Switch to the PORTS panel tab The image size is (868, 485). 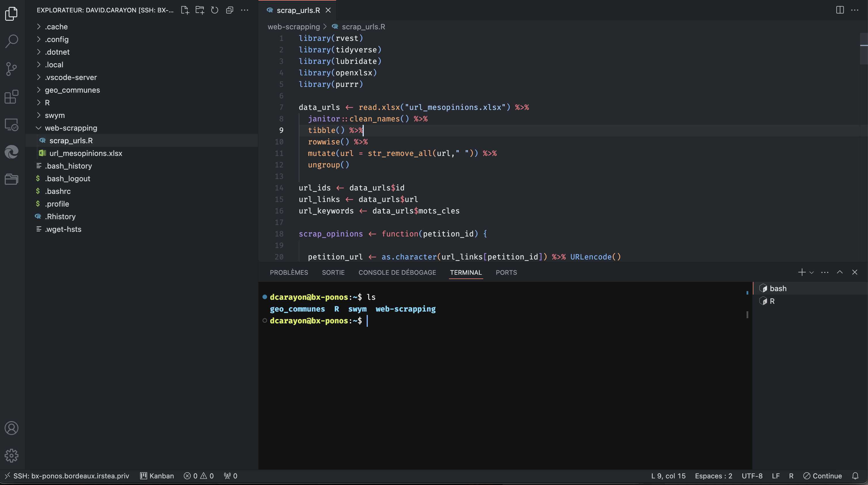coord(506,272)
